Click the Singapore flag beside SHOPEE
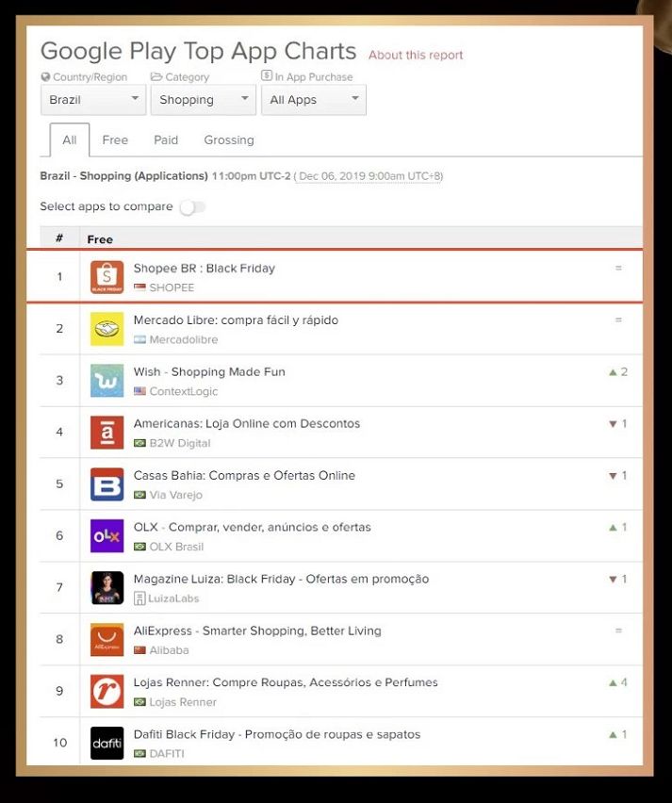The width and height of the screenshot is (672, 803). (x=139, y=287)
